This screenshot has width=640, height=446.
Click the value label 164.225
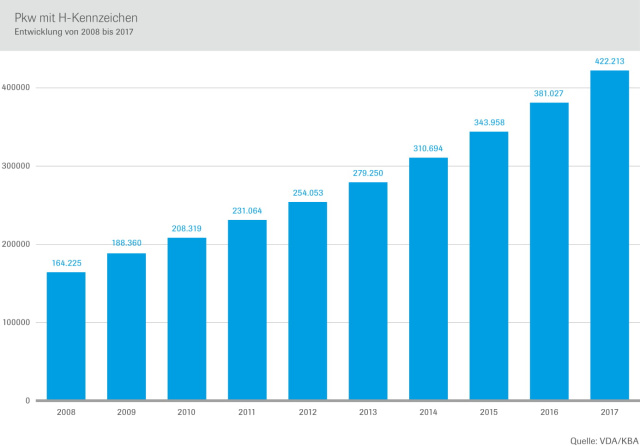click(x=66, y=264)
